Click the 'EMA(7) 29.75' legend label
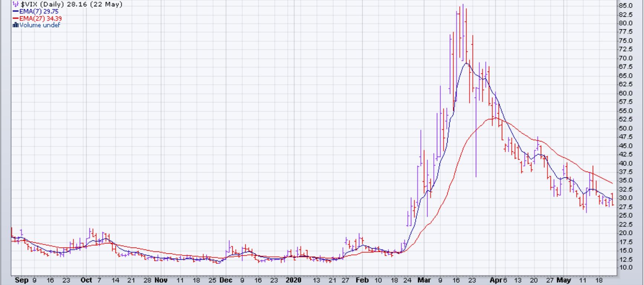 [x=39, y=12]
